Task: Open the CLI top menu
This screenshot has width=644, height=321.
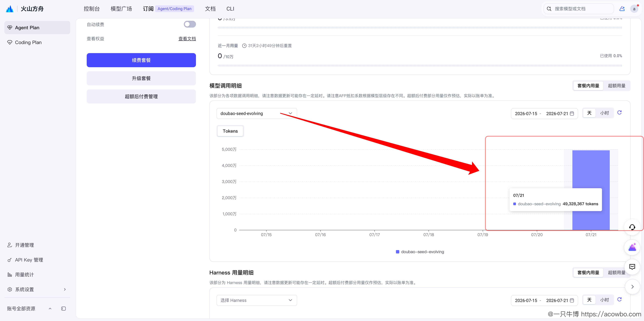Action: click(x=230, y=9)
